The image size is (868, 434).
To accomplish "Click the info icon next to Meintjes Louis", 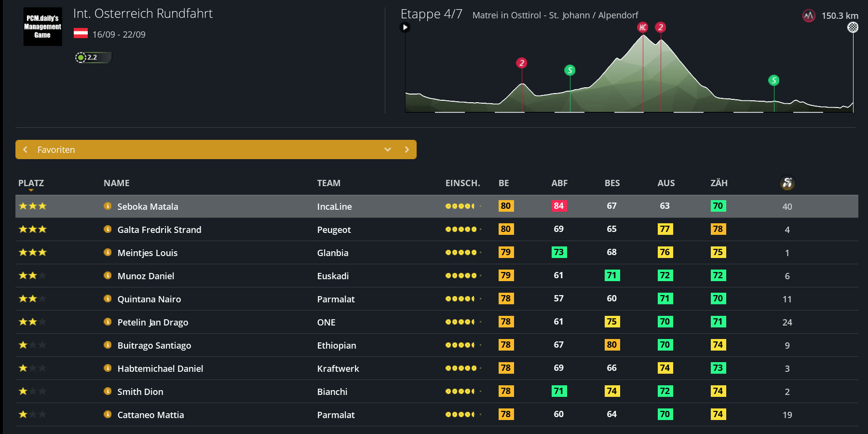I will (108, 252).
